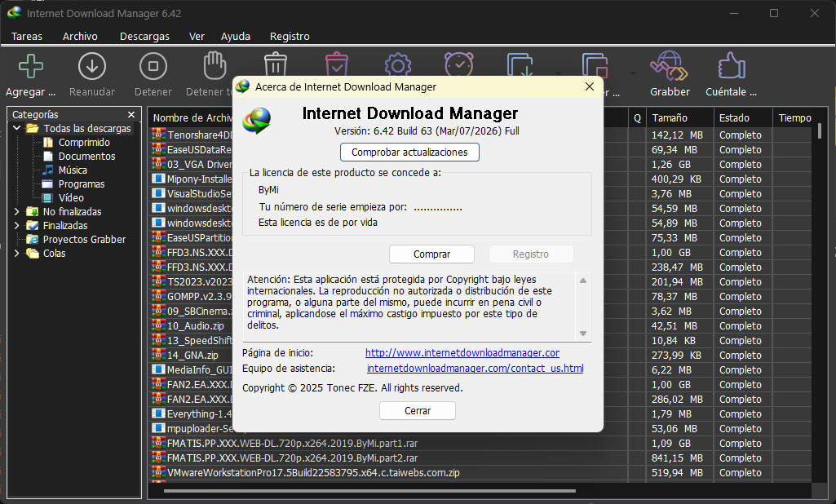The image size is (836, 504).
Task: Expand the Finalizadas node
Action: click(16, 226)
